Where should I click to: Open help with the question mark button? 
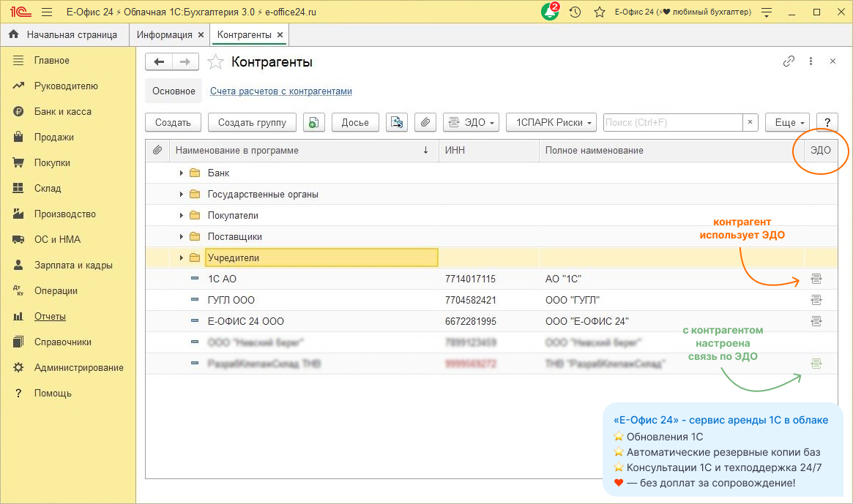pos(827,122)
